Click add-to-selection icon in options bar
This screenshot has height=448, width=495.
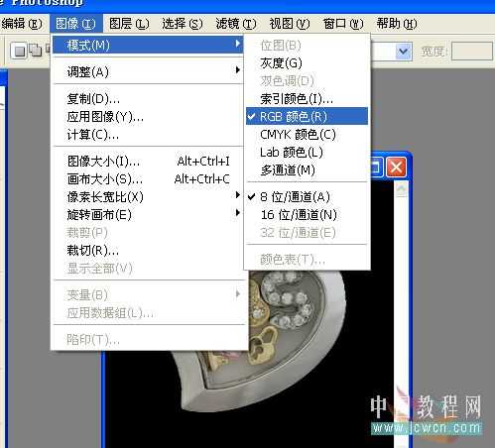35,51
